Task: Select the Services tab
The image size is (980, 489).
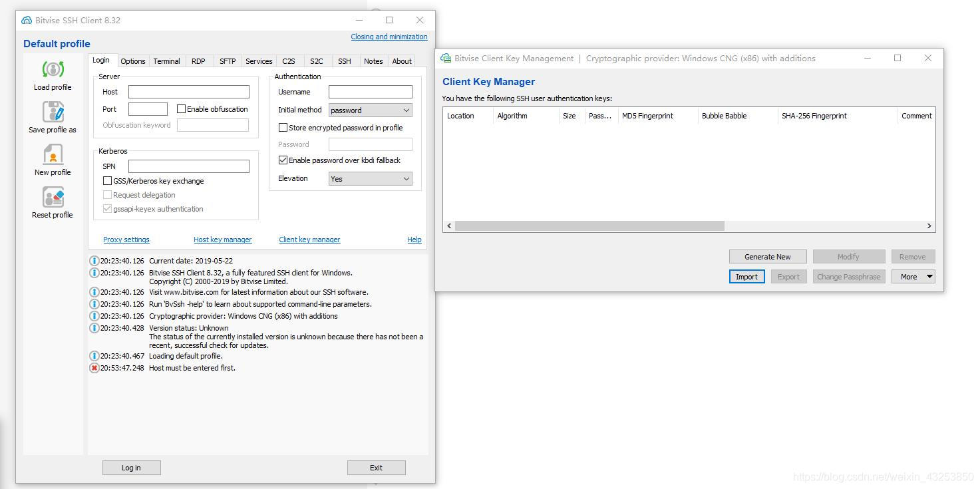Action: (x=259, y=61)
